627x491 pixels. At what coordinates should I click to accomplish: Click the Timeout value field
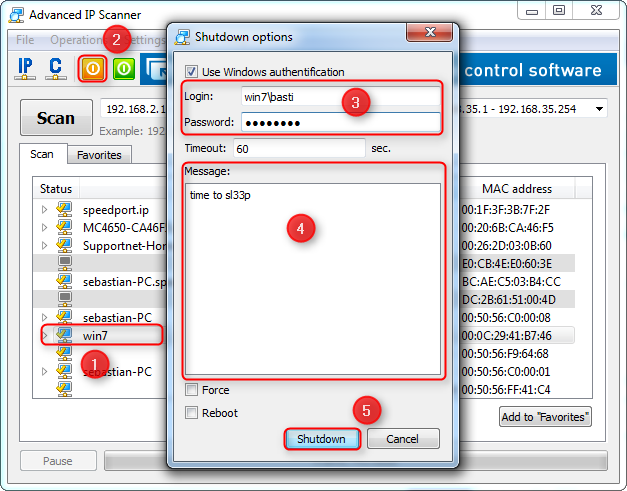coord(299,148)
